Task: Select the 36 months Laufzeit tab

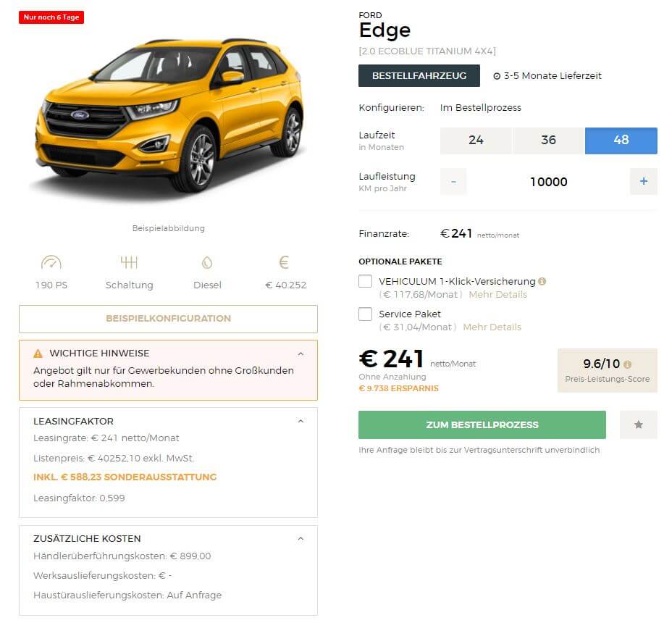Action: point(549,141)
